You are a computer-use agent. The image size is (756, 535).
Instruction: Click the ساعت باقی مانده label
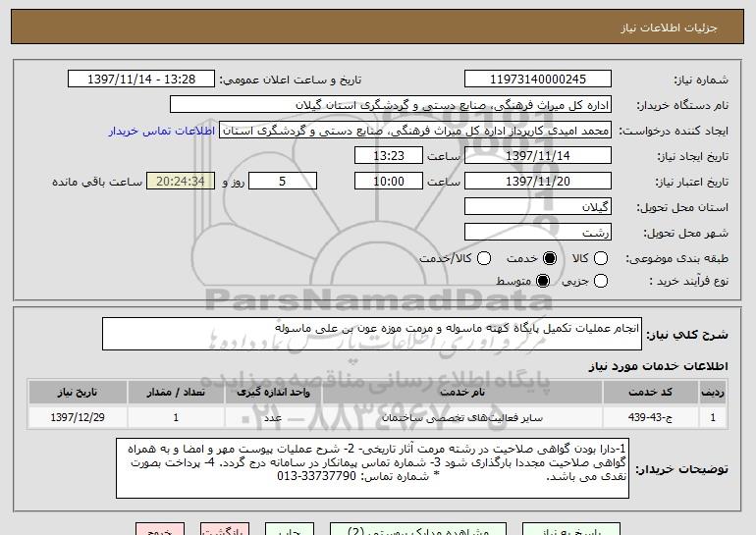[x=97, y=183]
